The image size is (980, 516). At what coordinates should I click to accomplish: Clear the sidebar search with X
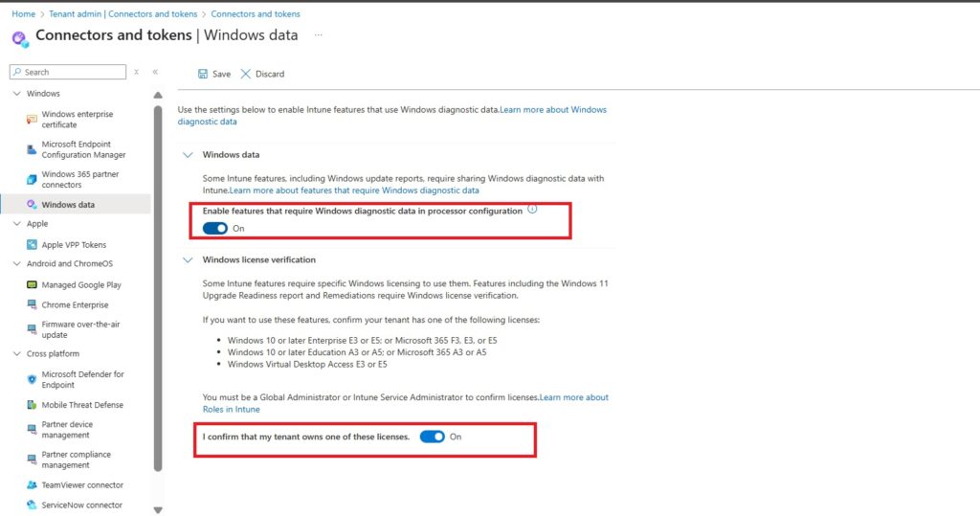tap(136, 72)
